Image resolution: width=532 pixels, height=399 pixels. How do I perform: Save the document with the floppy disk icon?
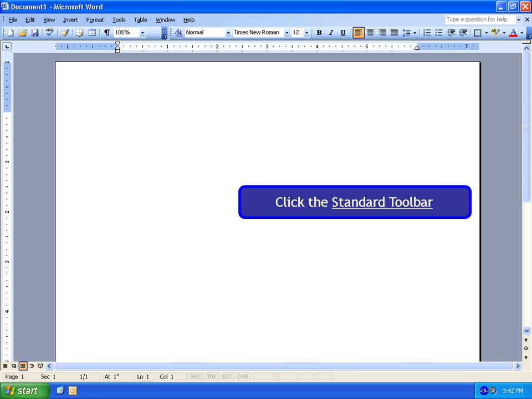tap(34, 33)
